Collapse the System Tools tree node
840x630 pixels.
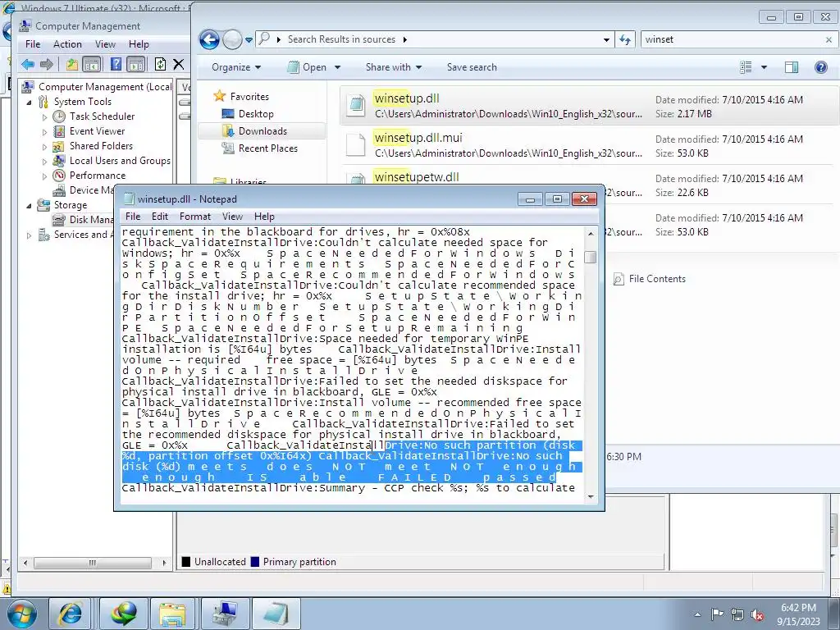[29, 102]
